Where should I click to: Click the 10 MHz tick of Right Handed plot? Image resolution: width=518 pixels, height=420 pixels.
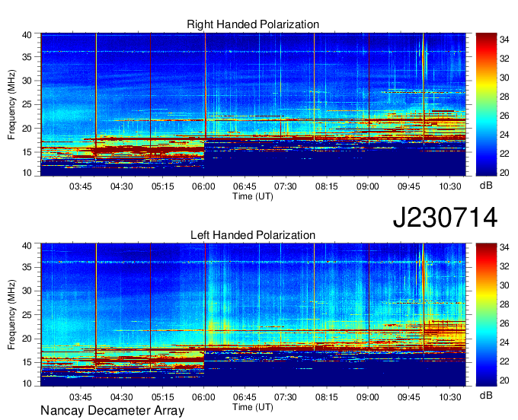coord(27,173)
